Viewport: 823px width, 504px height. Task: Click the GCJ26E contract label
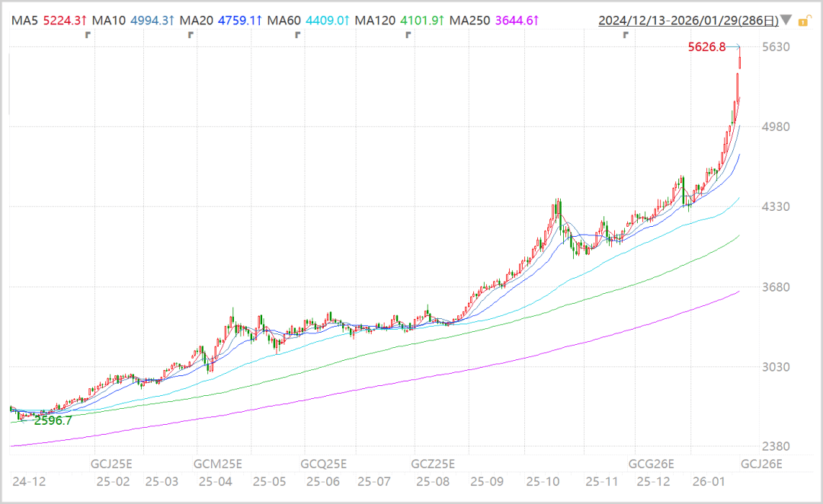(762, 463)
